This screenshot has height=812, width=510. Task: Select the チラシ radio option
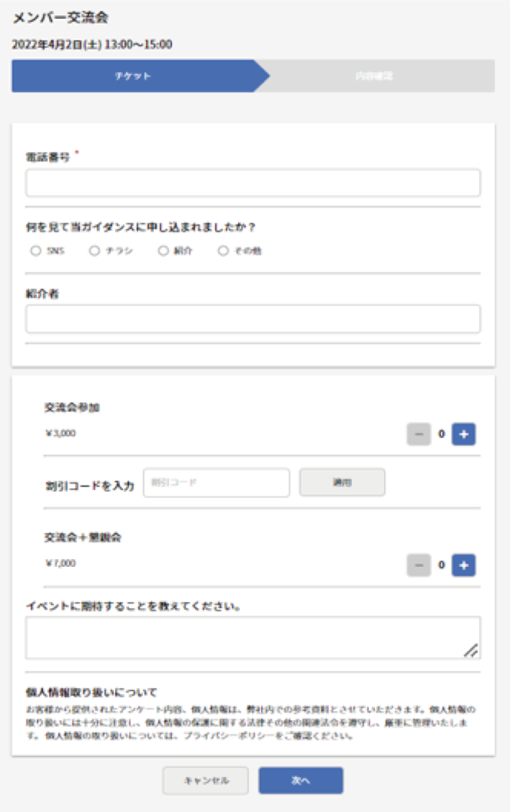click(94, 251)
